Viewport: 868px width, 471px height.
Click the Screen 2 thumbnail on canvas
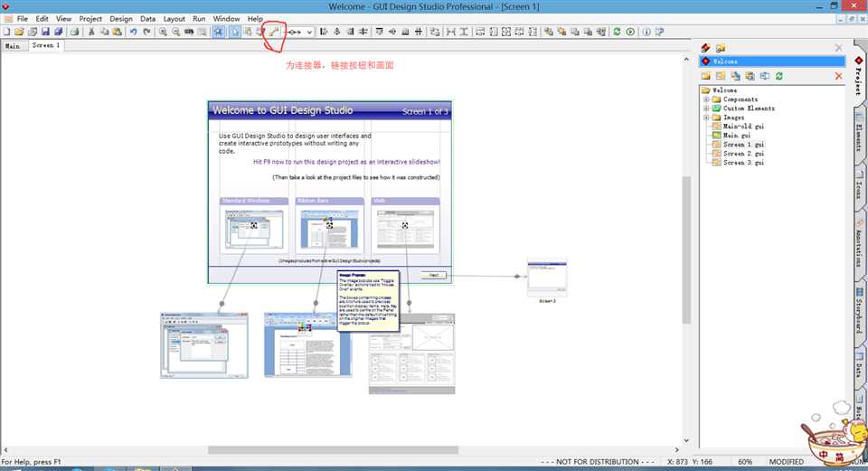tap(547, 276)
